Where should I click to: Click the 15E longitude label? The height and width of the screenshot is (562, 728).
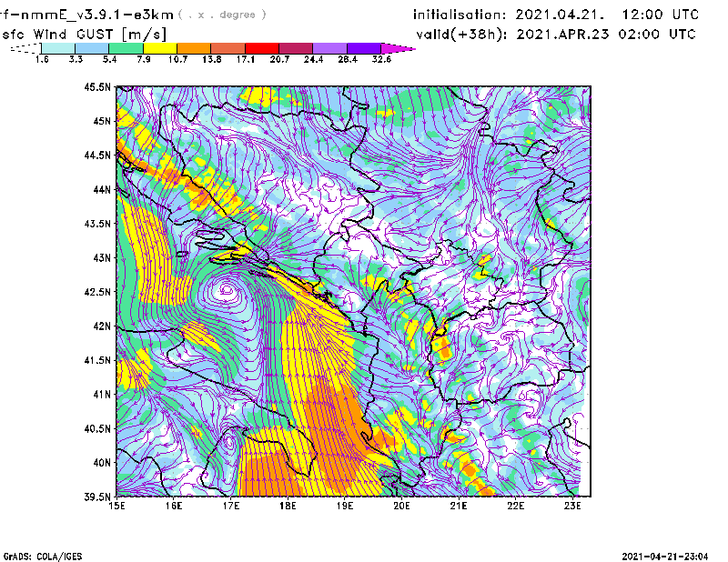pyautogui.click(x=116, y=506)
